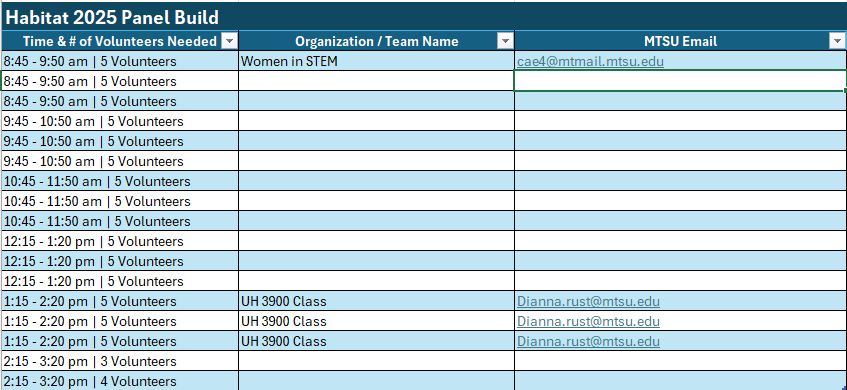Select the empty team cell for second 8:45 slot

point(376,82)
